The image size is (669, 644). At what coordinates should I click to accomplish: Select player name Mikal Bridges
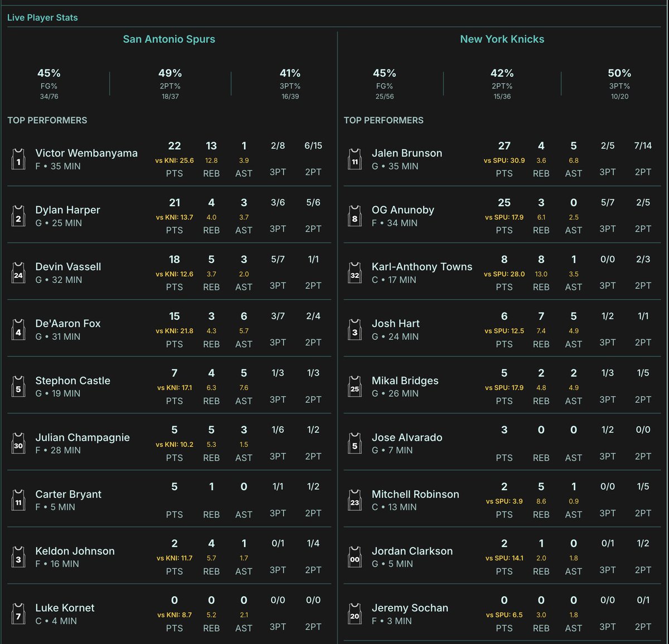coord(405,380)
